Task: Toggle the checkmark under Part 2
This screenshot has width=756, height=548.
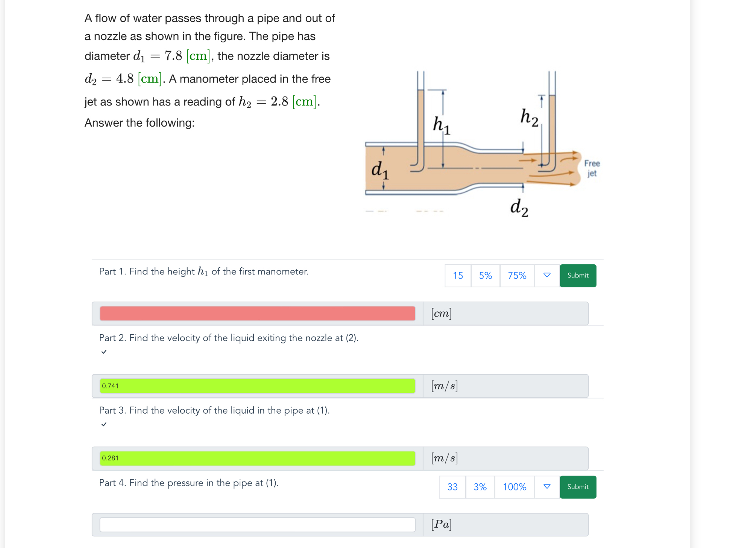Action: pos(104,352)
